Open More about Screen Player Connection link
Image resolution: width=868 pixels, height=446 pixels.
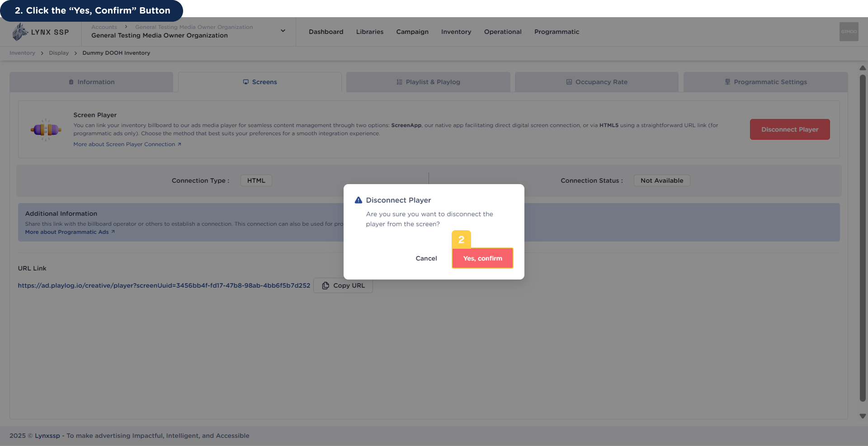coord(127,144)
